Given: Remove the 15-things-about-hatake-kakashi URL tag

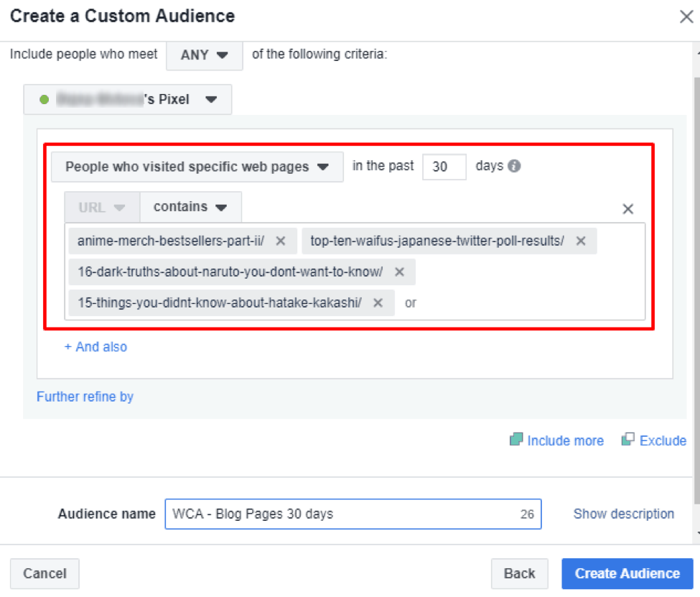Looking at the screenshot, I should tap(378, 302).
